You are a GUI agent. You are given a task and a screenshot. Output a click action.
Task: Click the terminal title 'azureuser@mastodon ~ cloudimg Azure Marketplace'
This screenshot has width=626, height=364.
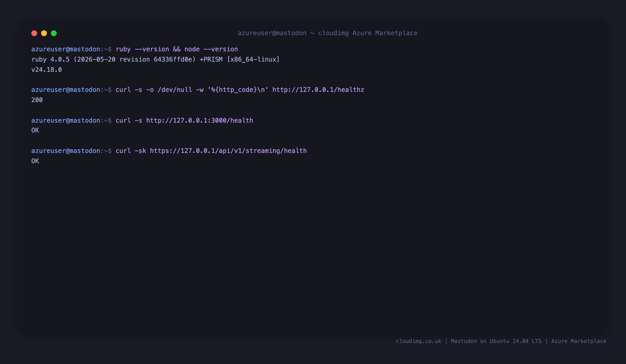327,33
